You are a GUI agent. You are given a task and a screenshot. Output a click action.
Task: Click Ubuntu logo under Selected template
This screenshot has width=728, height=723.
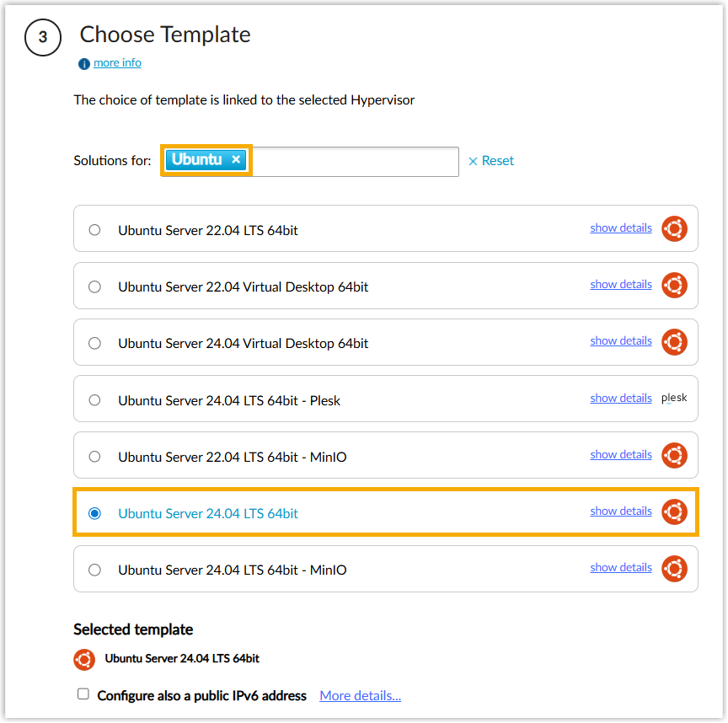[84, 659]
